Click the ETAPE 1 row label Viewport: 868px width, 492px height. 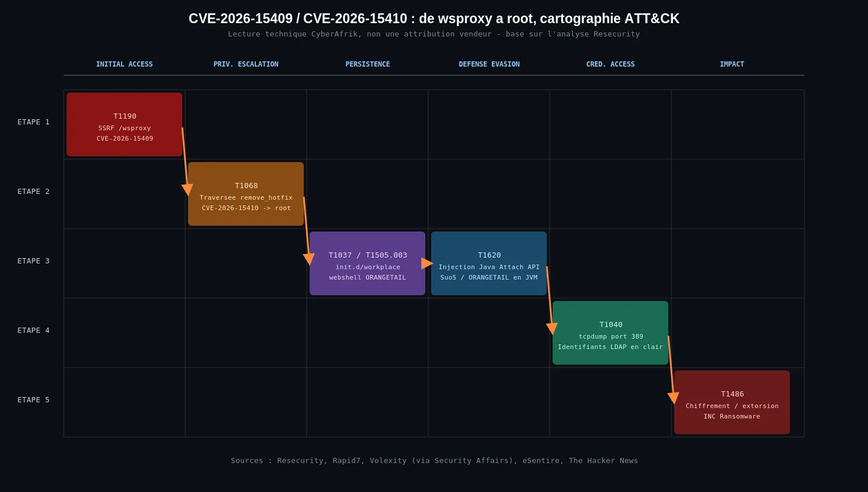tap(34, 122)
